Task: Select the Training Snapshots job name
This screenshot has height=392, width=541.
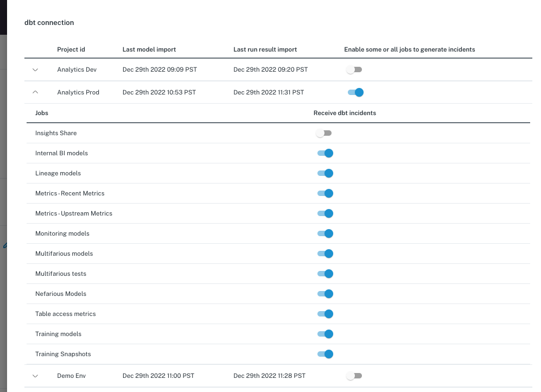Action: [x=63, y=354]
